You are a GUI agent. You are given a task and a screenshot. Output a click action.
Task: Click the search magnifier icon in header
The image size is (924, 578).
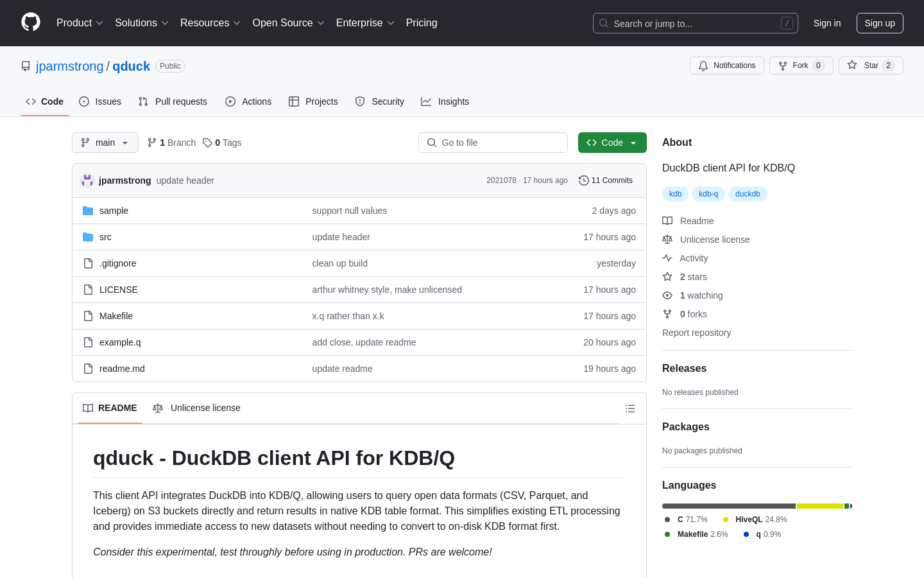[x=604, y=23]
